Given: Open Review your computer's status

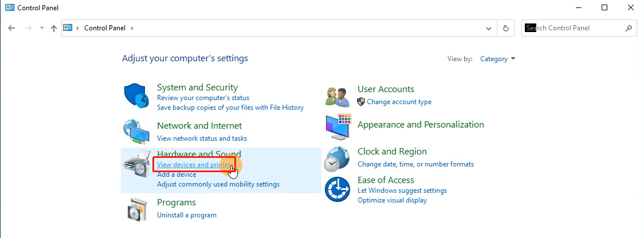Looking at the screenshot, I should (203, 98).
